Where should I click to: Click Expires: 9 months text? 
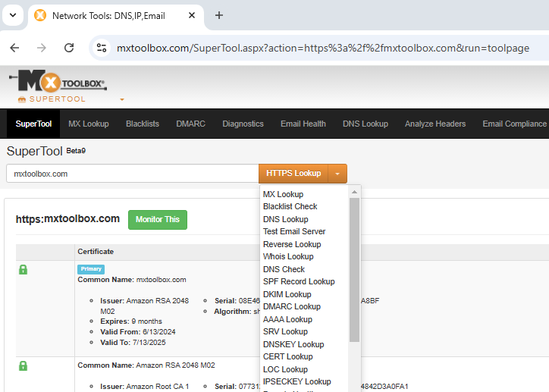pyautogui.click(x=131, y=321)
